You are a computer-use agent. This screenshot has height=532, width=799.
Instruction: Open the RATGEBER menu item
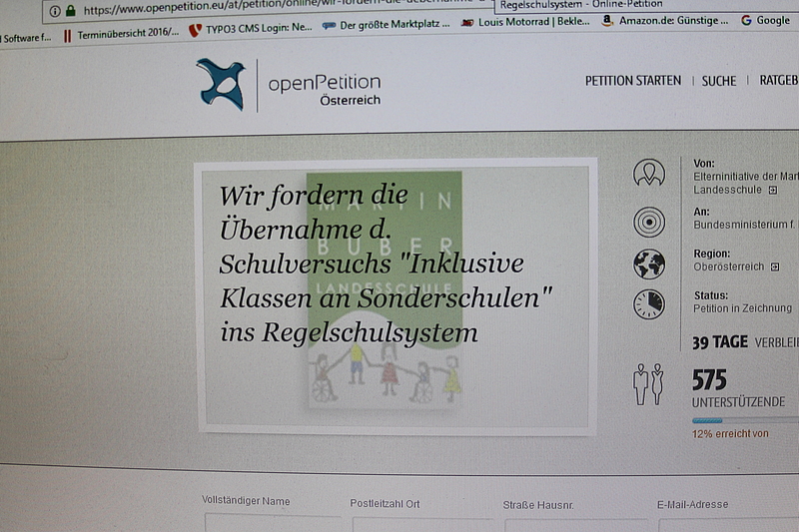pyautogui.click(x=776, y=81)
